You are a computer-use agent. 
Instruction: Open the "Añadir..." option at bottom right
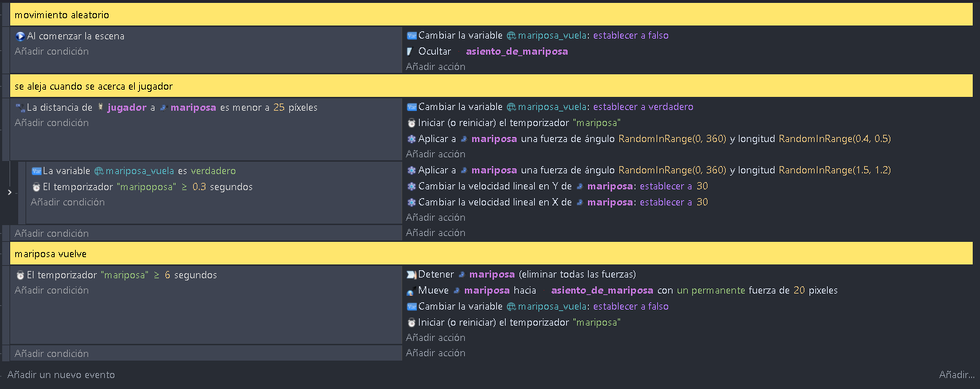click(x=956, y=374)
